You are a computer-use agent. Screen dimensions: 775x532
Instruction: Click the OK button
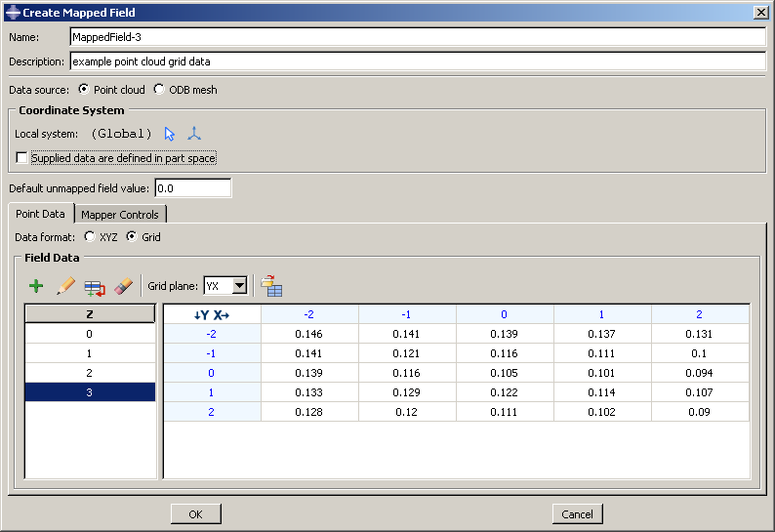tap(196, 514)
